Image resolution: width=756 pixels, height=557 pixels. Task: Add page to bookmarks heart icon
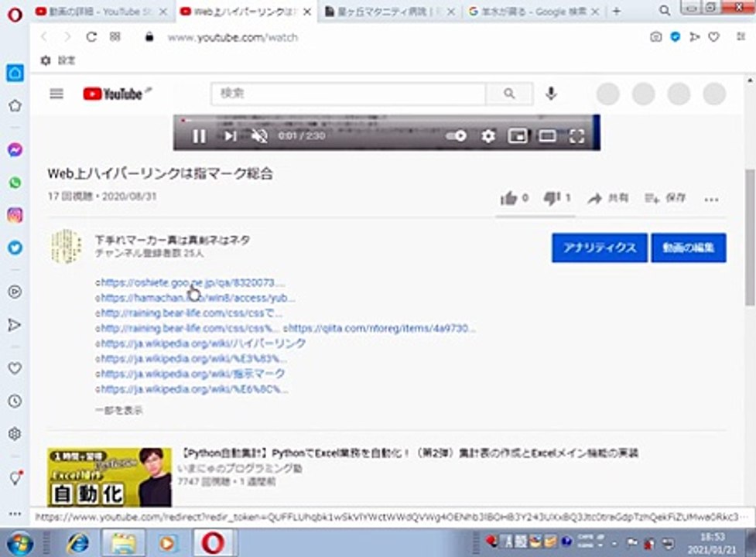[x=714, y=36]
